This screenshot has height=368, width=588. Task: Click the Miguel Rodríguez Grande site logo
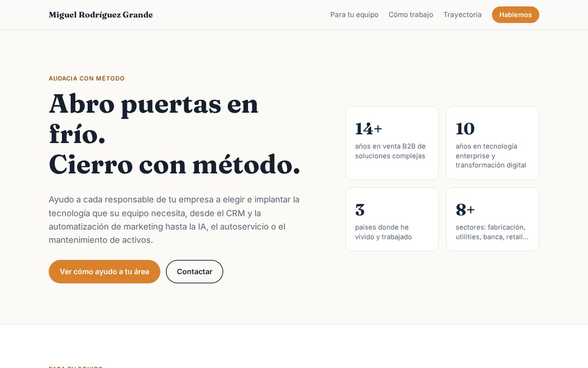pyautogui.click(x=101, y=15)
